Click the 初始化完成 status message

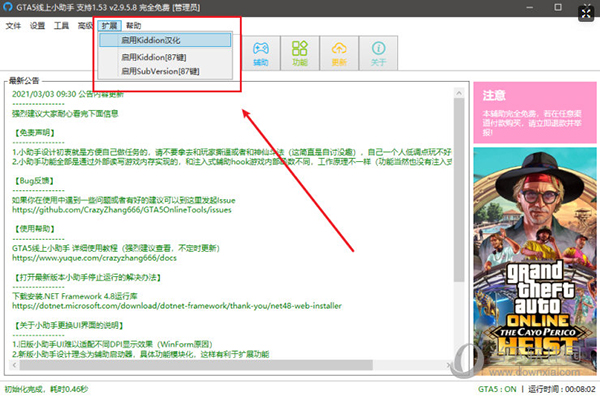pyautogui.click(x=46, y=389)
